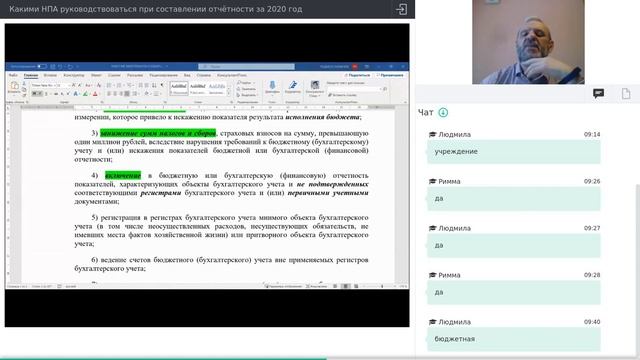
Task: Open the Design tab in Word
Action: (74, 75)
